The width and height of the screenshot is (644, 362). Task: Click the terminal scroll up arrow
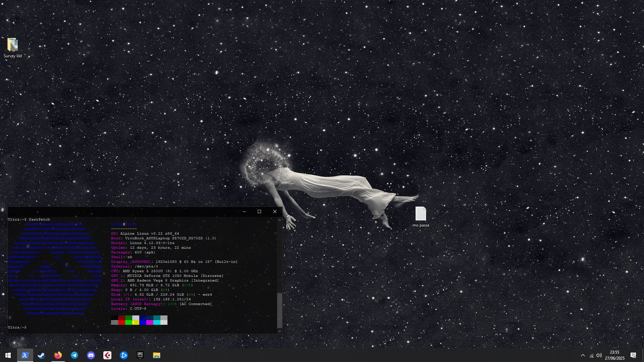tap(280, 220)
